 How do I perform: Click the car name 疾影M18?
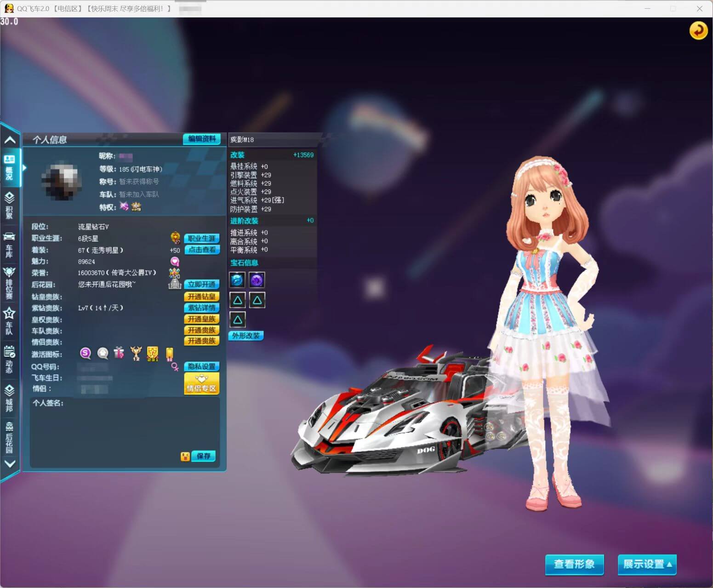(x=242, y=140)
